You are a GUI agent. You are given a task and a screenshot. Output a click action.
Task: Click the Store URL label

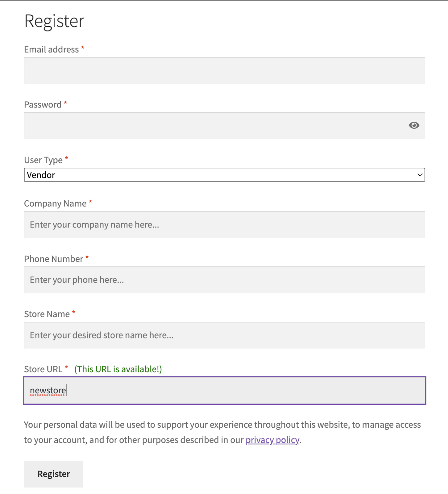tap(43, 370)
